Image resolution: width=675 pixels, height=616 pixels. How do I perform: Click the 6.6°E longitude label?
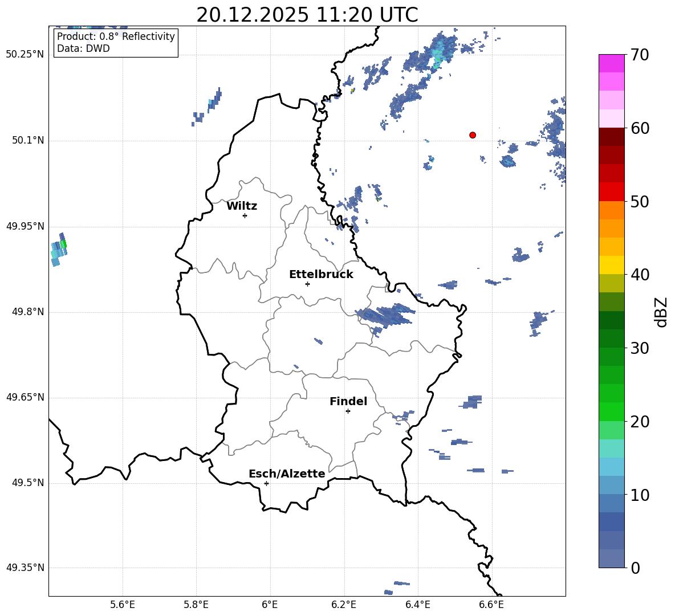(x=491, y=605)
